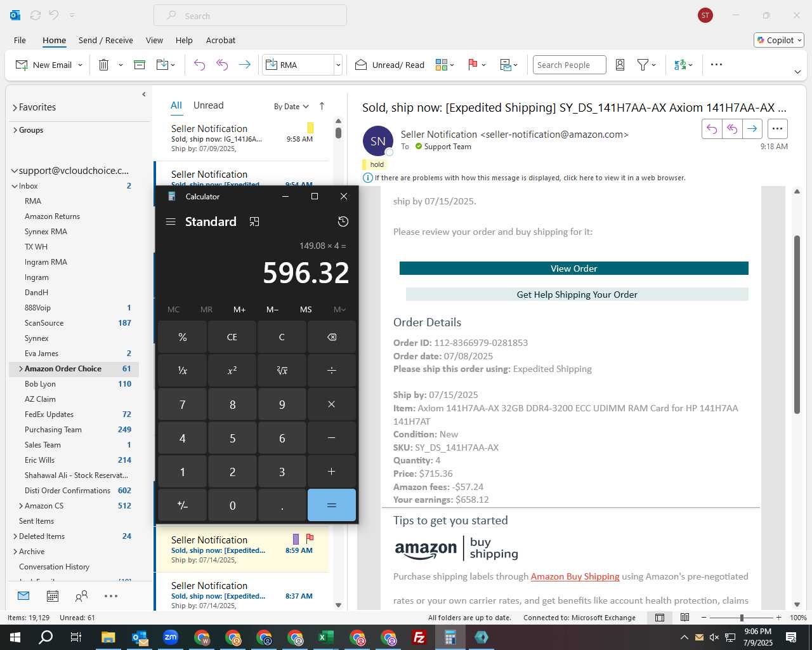
Task: Click Get Help Shipping Your Order
Action: pyautogui.click(x=577, y=295)
